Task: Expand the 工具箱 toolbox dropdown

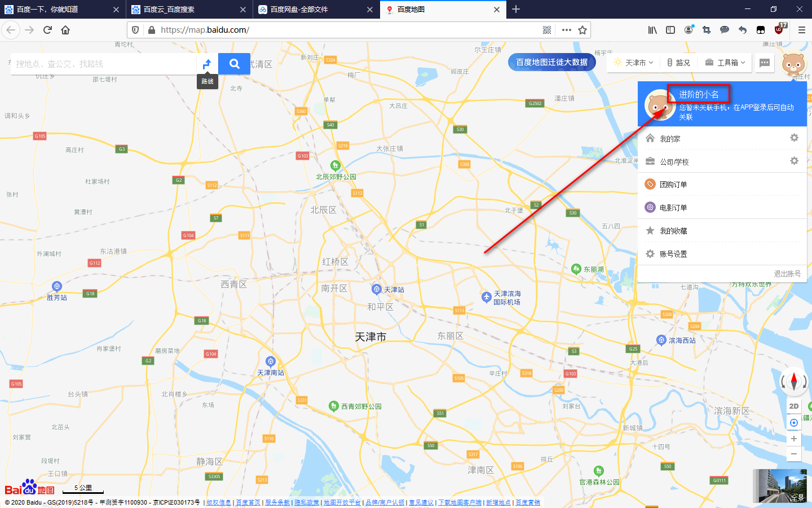Action: 725,63
